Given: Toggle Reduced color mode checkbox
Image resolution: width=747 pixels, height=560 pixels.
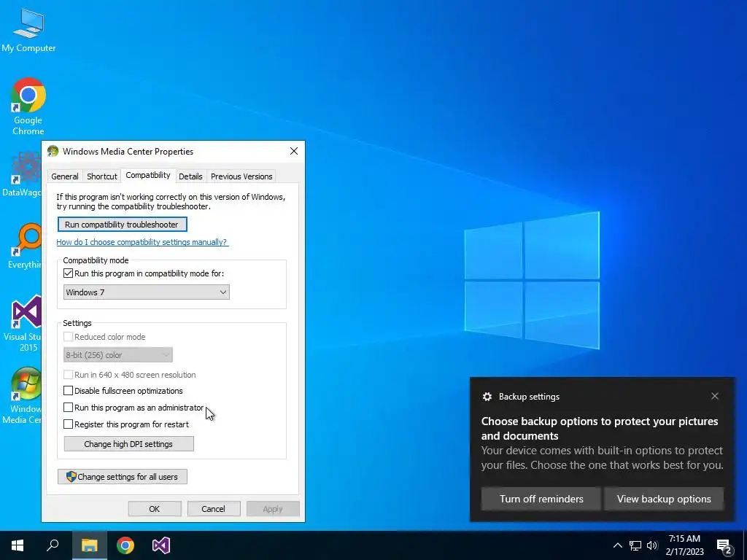Looking at the screenshot, I should pos(68,337).
